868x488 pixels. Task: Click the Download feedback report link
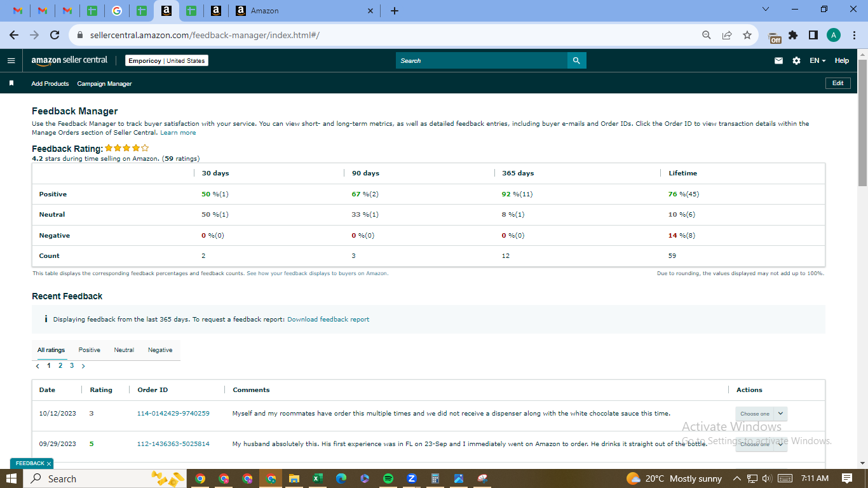tap(328, 320)
